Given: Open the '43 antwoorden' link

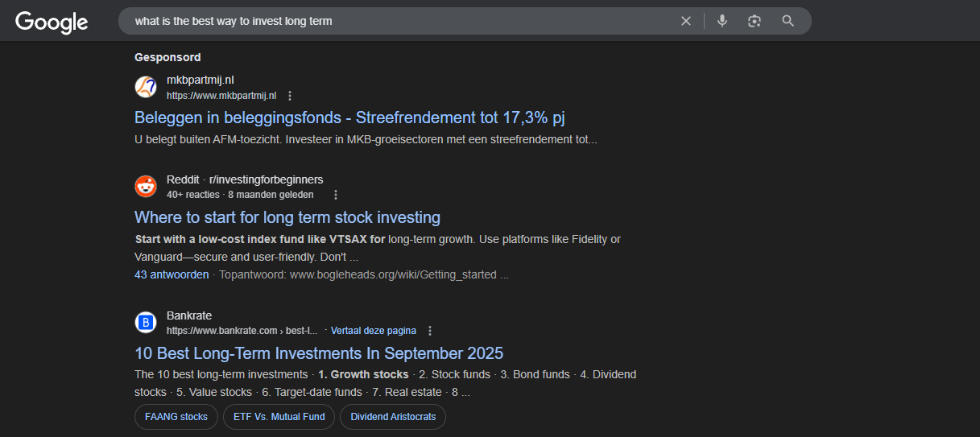Looking at the screenshot, I should point(172,274).
